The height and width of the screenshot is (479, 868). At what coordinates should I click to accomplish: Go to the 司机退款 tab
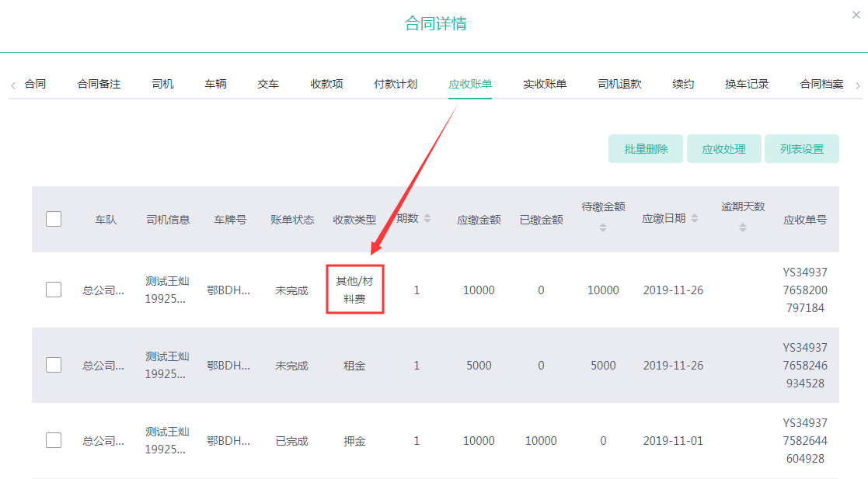point(619,84)
